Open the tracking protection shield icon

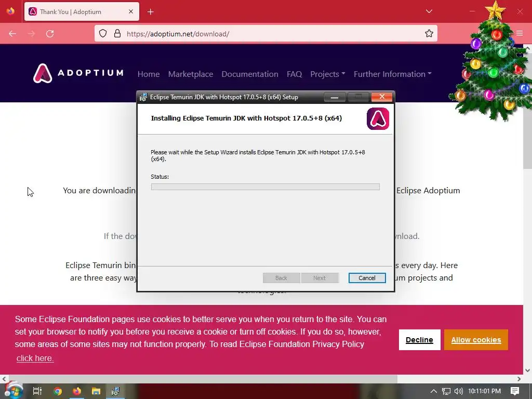(x=103, y=34)
